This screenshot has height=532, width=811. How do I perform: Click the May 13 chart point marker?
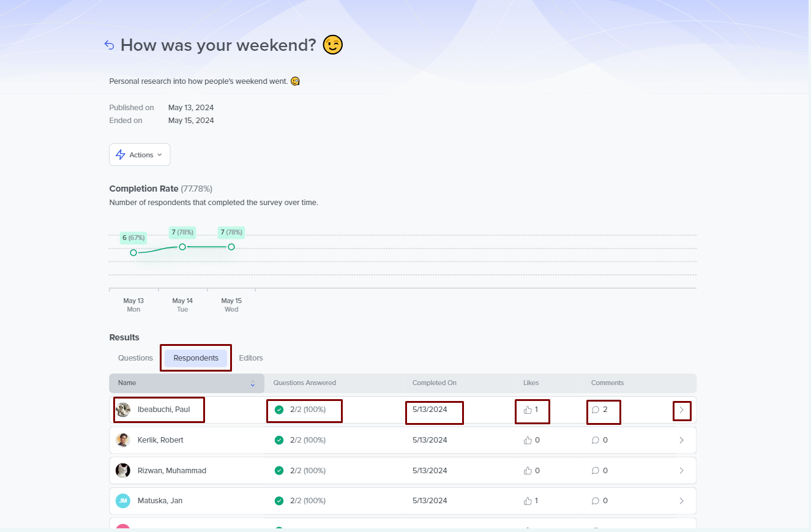(x=133, y=252)
